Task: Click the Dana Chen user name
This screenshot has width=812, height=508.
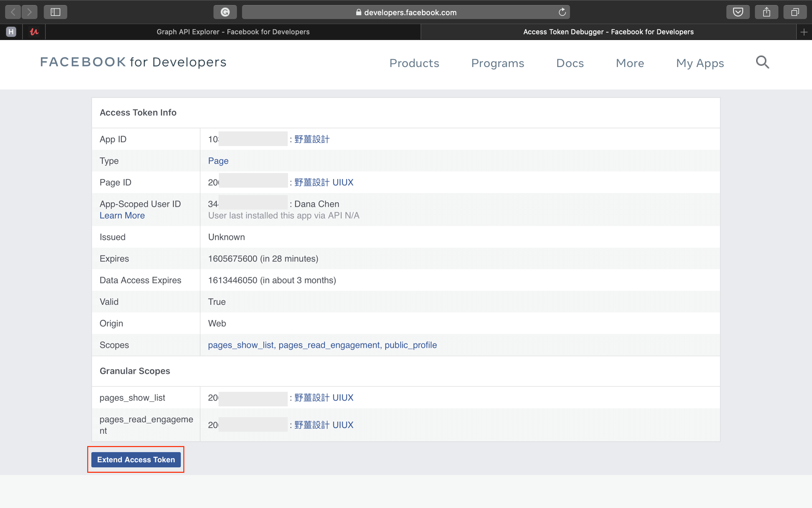Action: point(317,204)
